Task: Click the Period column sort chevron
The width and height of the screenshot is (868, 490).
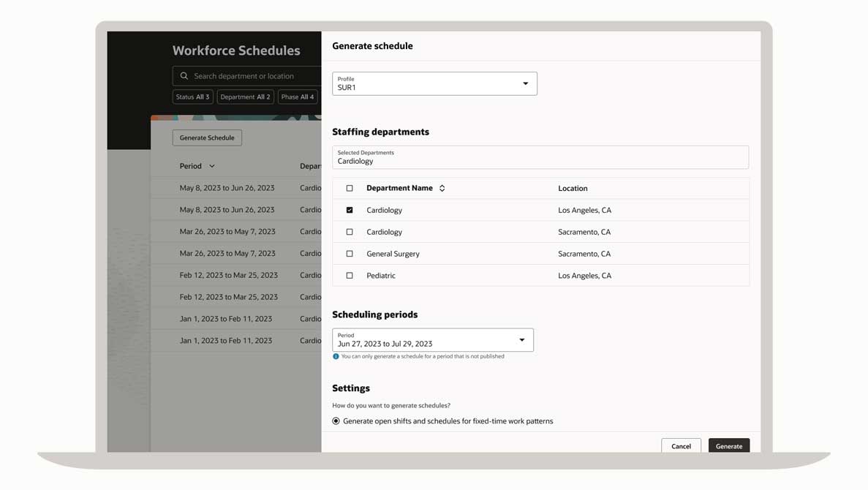Action: click(212, 167)
